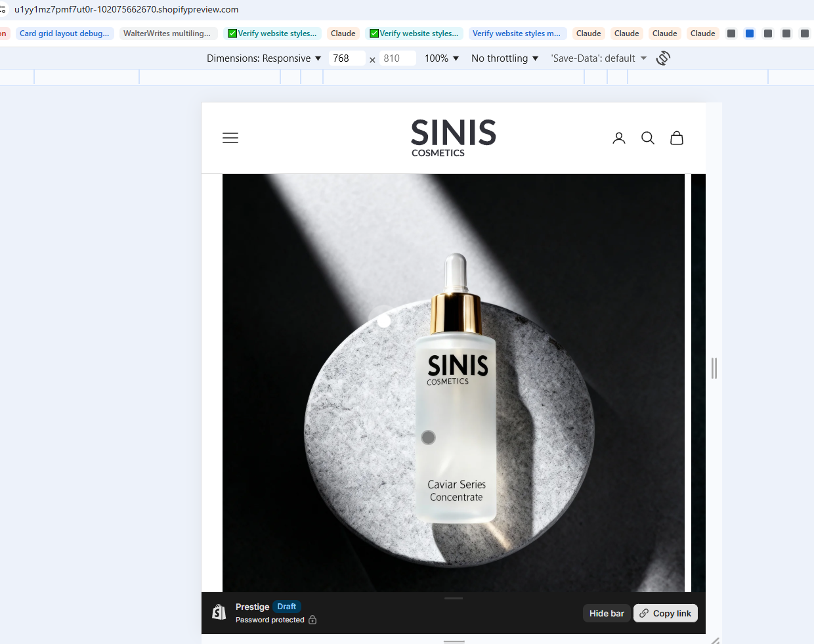Screen dimensions: 814x644
Task: Click the Caviar Series serum hero image
Action: 454,383
